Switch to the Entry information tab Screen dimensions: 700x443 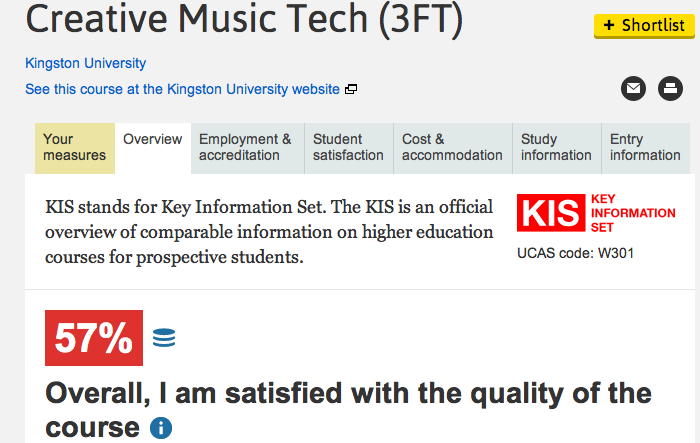[645, 147]
